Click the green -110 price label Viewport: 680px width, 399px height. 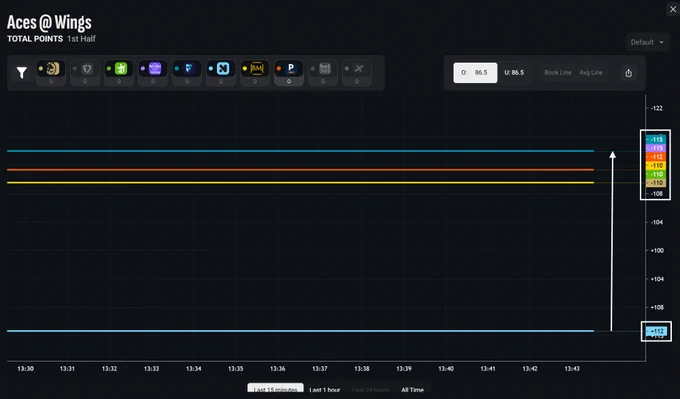coord(656,174)
